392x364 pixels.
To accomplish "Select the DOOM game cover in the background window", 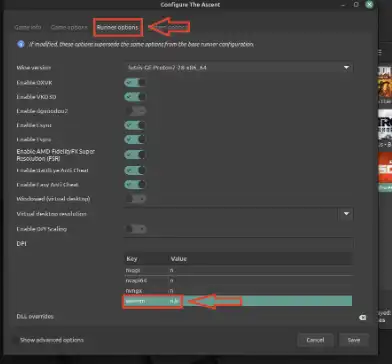I will [385, 82].
